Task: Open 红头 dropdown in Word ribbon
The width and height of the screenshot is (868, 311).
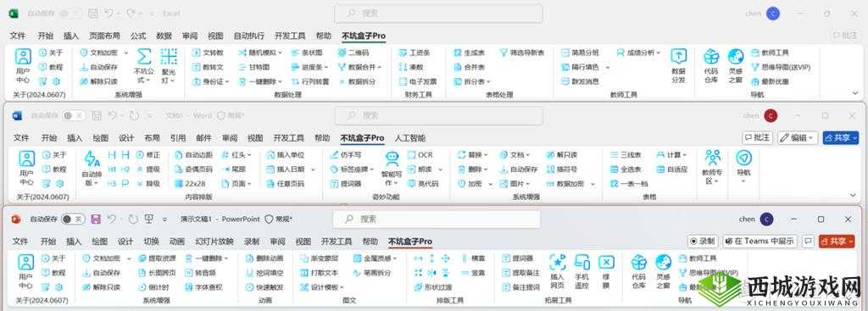Action: pos(237,155)
